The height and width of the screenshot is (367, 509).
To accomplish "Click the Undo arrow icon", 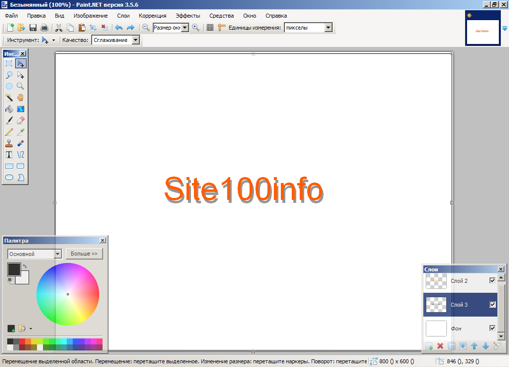I will (x=119, y=28).
